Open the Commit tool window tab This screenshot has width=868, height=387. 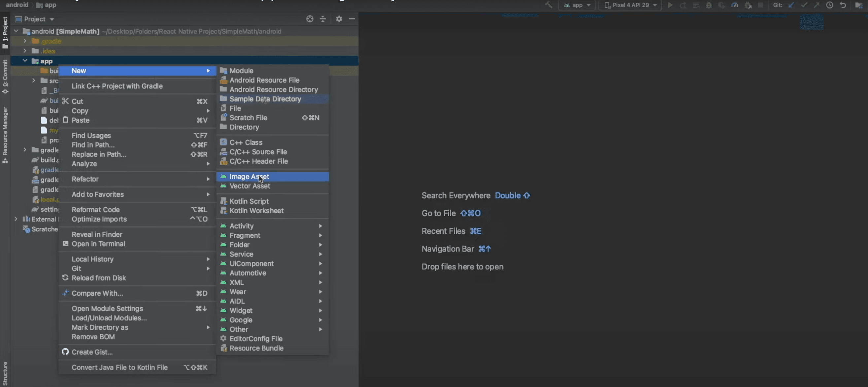tap(5, 77)
